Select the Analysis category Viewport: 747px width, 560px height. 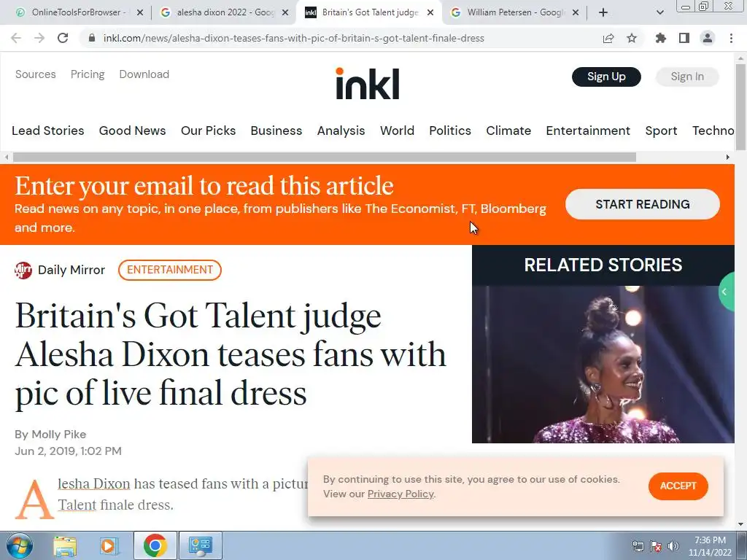pyautogui.click(x=341, y=131)
